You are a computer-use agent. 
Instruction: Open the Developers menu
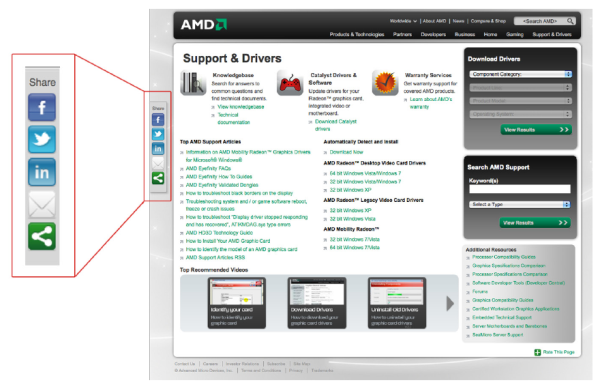click(433, 34)
